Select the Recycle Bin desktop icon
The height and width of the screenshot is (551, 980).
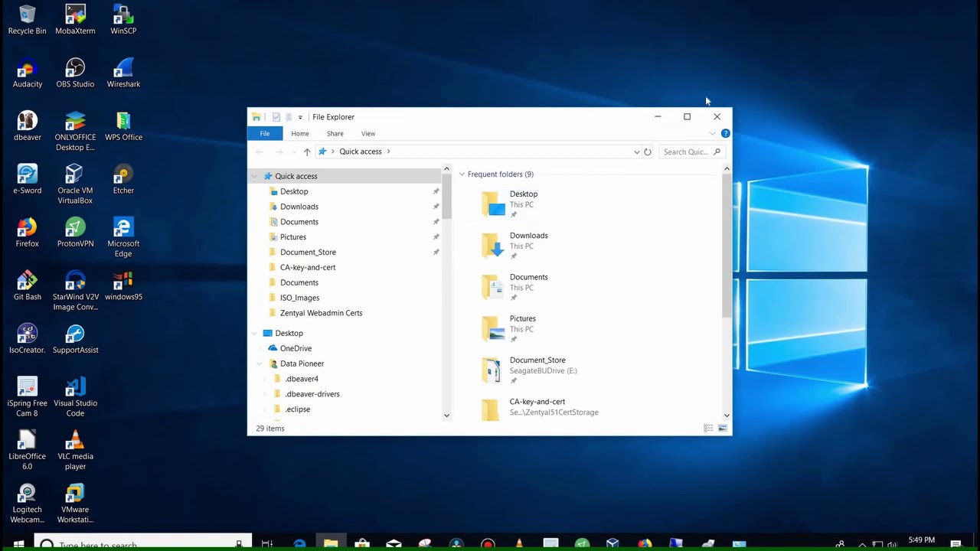point(27,20)
